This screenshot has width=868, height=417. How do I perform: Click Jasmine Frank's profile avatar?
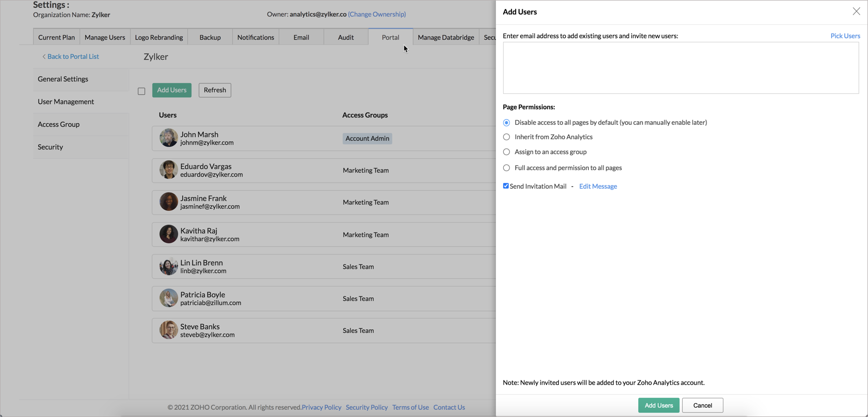click(x=168, y=202)
